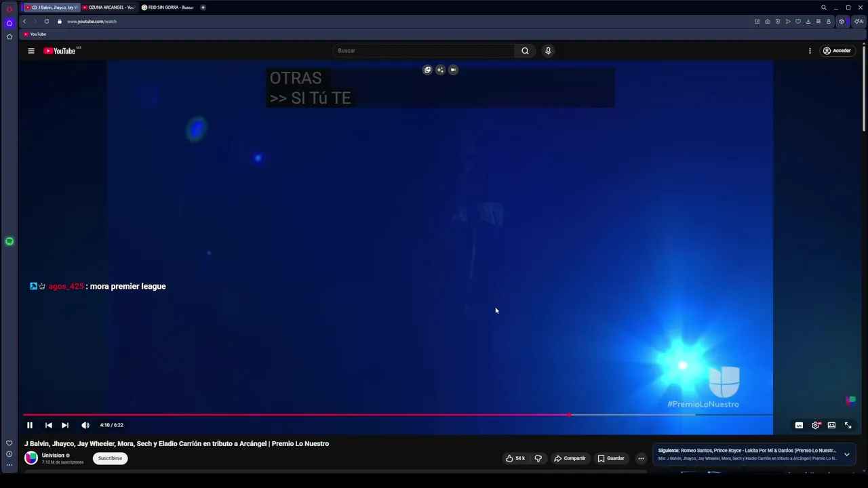
Task: Open the paper-plane send icon
Action: [x=788, y=21]
